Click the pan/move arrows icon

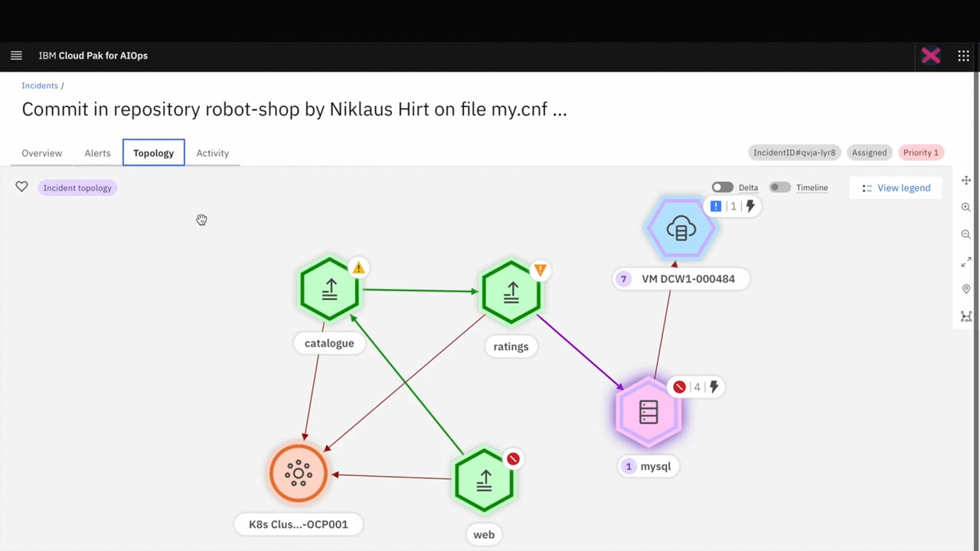point(965,181)
